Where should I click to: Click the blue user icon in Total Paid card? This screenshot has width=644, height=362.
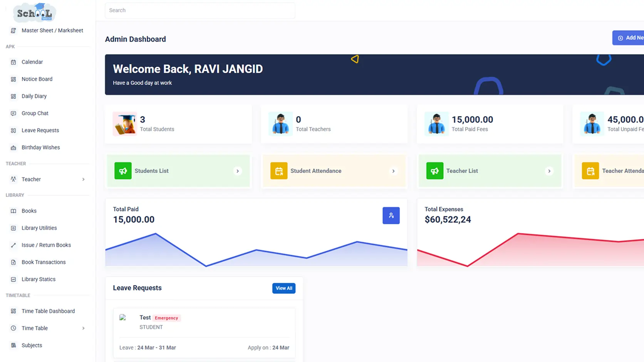(x=391, y=215)
